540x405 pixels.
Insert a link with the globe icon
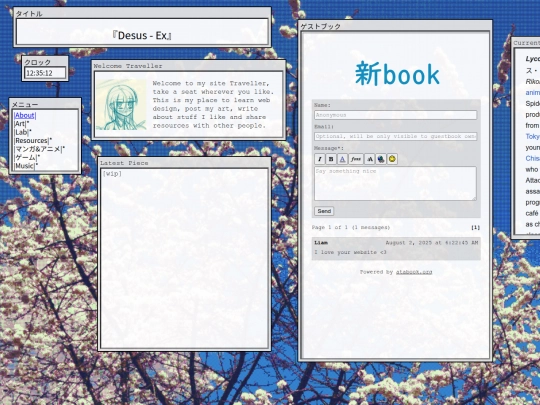coord(381,159)
